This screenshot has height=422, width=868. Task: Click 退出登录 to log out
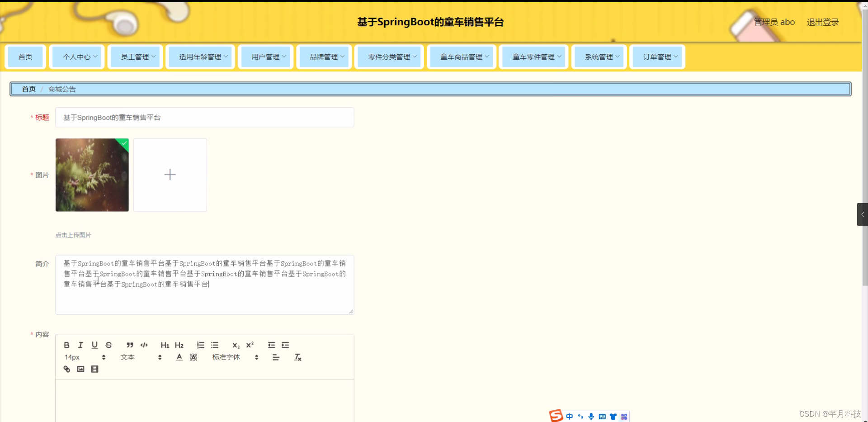(x=823, y=22)
